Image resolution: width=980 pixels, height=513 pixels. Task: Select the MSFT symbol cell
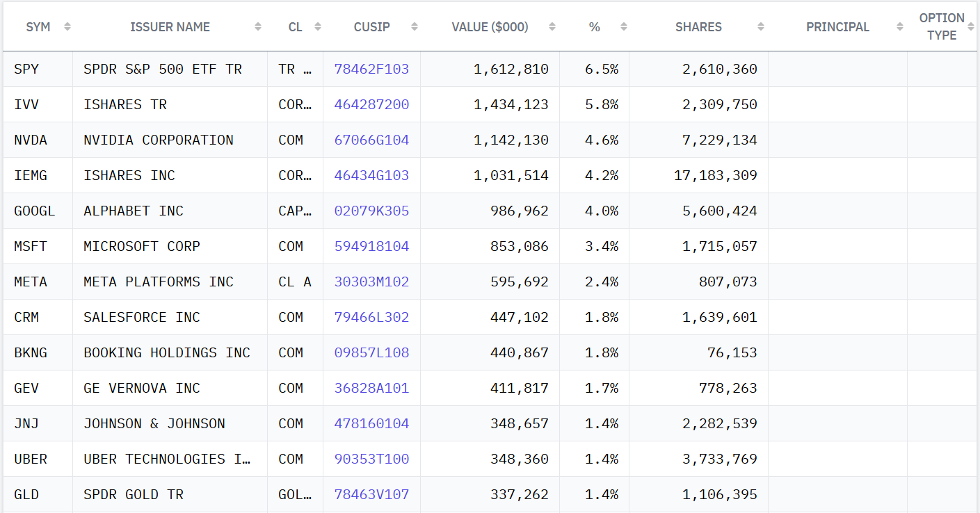click(x=38, y=246)
